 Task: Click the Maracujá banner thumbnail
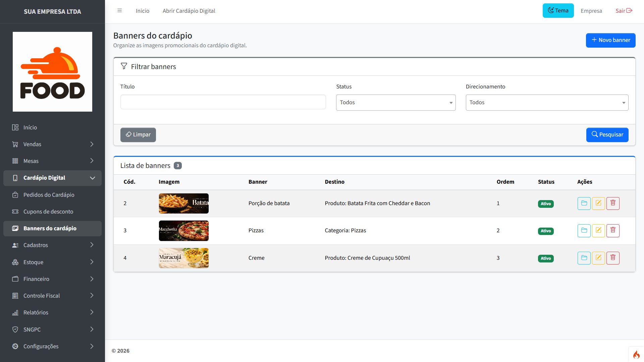click(184, 258)
